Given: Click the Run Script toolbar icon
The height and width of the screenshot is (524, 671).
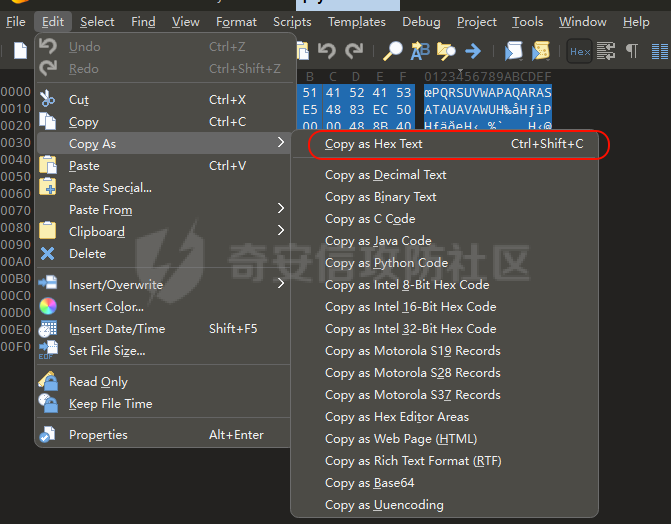Looking at the screenshot, I should [513, 51].
